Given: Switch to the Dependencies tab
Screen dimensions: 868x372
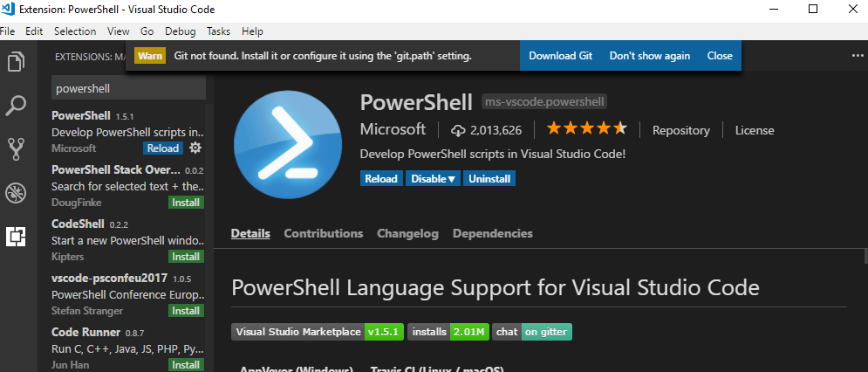Looking at the screenshot, I should (493, 233).
